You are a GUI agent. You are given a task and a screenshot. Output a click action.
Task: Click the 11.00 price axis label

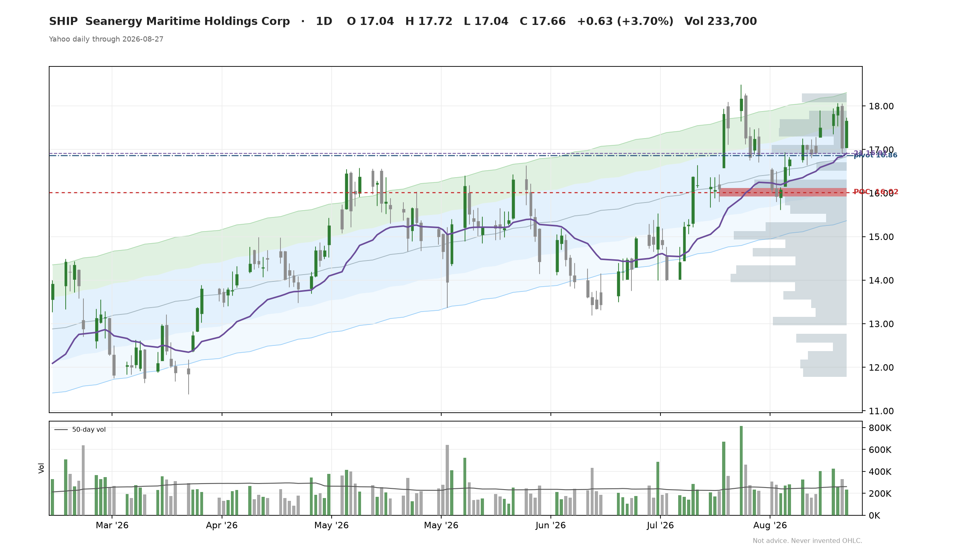click(881, 411)
